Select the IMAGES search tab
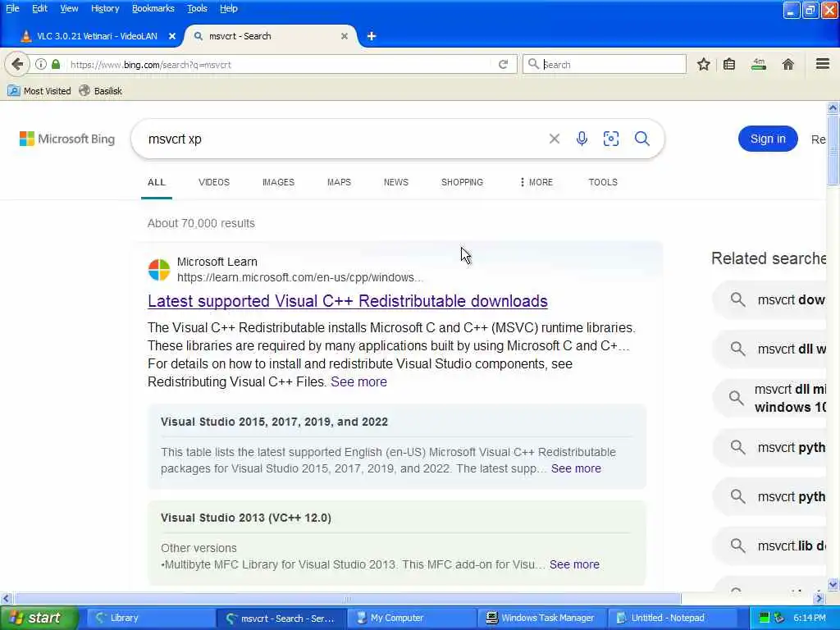 (279, 182)
